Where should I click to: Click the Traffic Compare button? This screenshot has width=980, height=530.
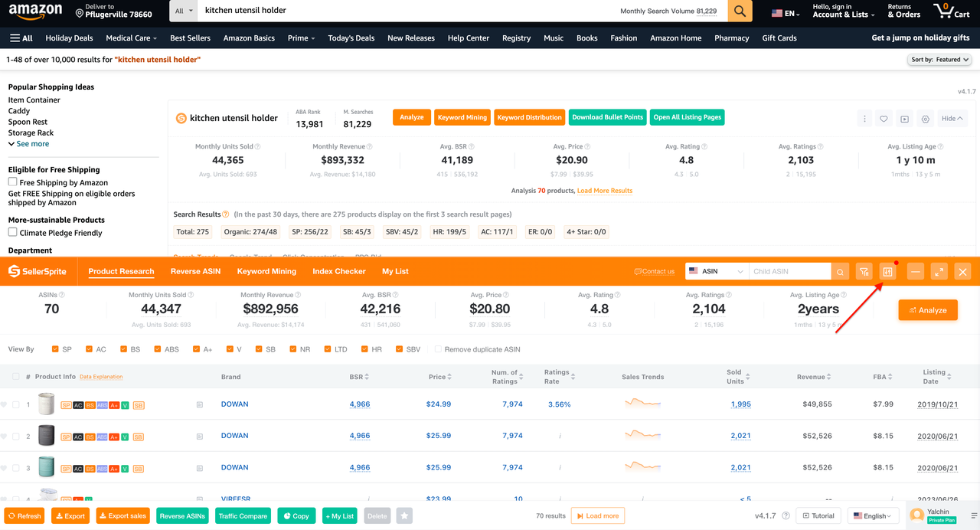coord(243,516)
